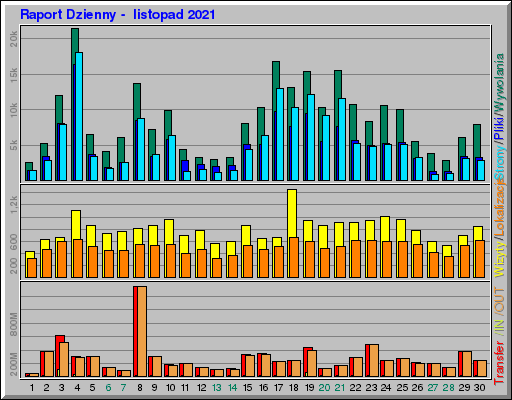Click the 5k y-axis label
The height and width of the screenshot is (400, 512).
tap(14, 145)
